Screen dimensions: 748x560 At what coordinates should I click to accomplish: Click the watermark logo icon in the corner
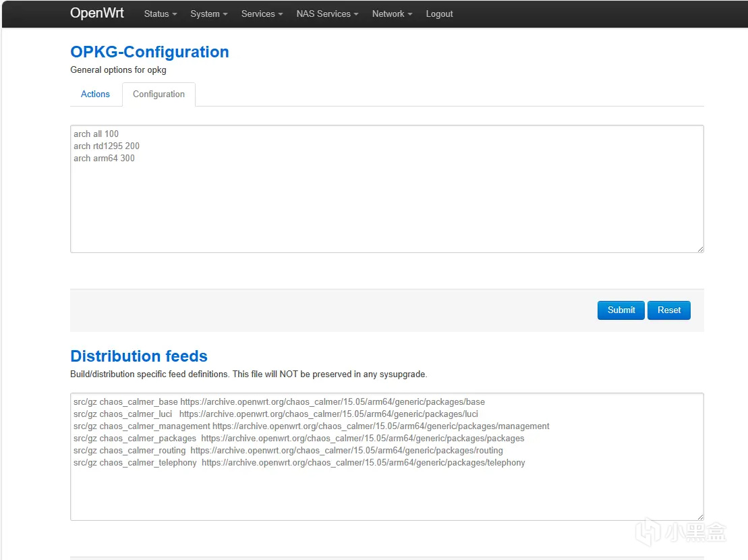[648, 533]
